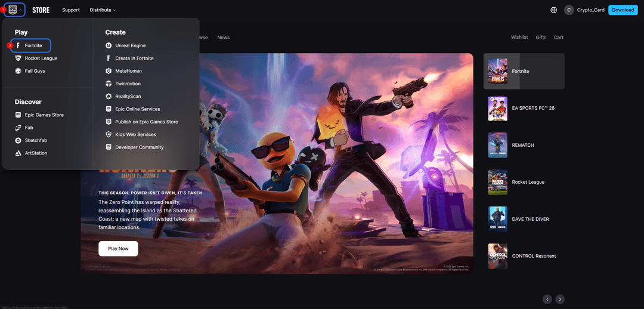Click the Kids Web Services shield icon
644x309 pixels.
109,135
